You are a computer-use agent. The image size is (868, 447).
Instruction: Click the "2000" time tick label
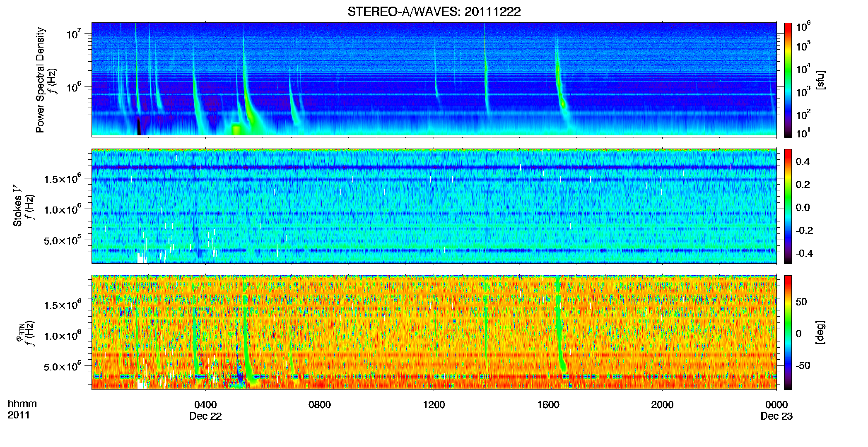tap(662, 405)
